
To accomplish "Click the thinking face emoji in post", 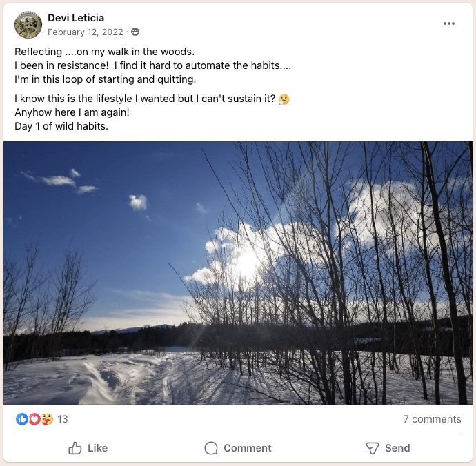I will point(284,99).
